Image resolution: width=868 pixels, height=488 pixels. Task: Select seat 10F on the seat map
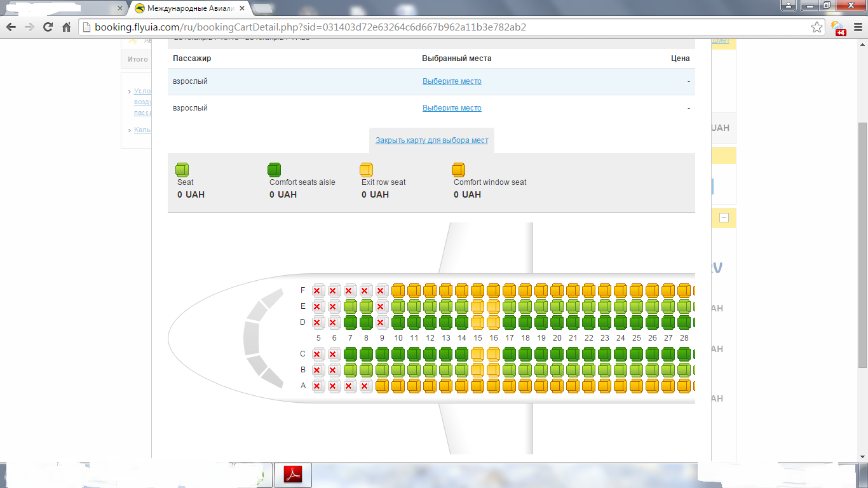tap(398, 291)
